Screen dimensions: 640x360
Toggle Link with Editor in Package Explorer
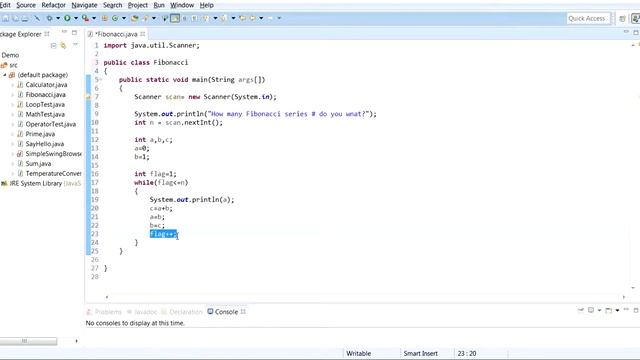point(63,45)
